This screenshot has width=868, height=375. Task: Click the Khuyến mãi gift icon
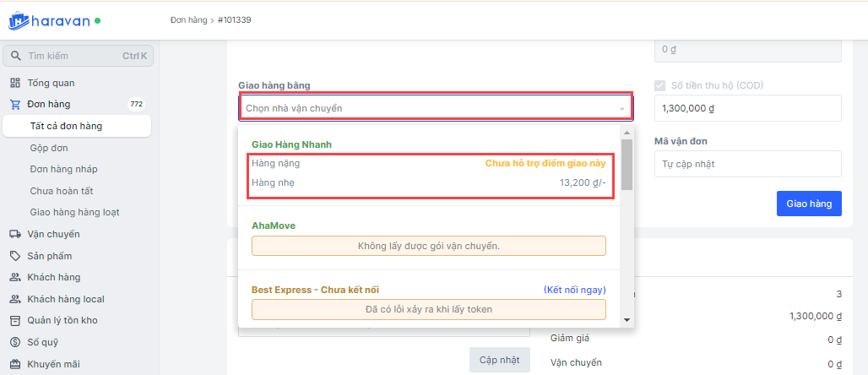click(15, 365)
